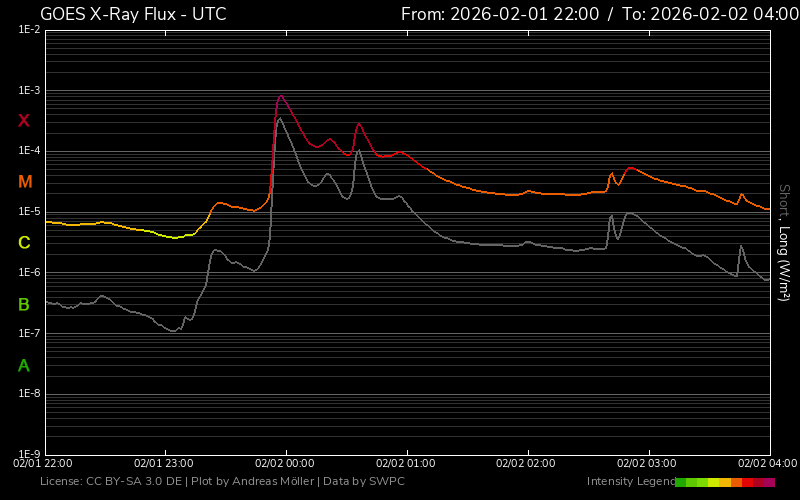The height and width of the screenshot is (500, 800).
Task: Click the green B flare class label
Action: click(24, 304)
